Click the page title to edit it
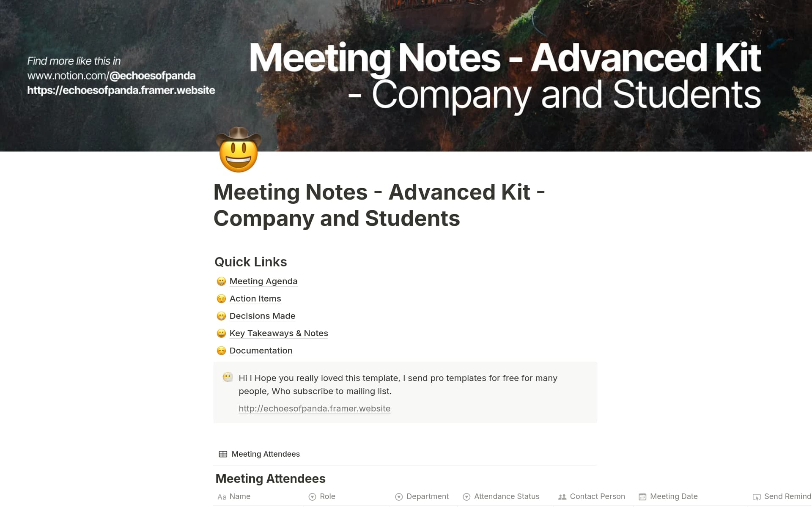The height and width of the screenshot is (507, 812). point(379,205)
